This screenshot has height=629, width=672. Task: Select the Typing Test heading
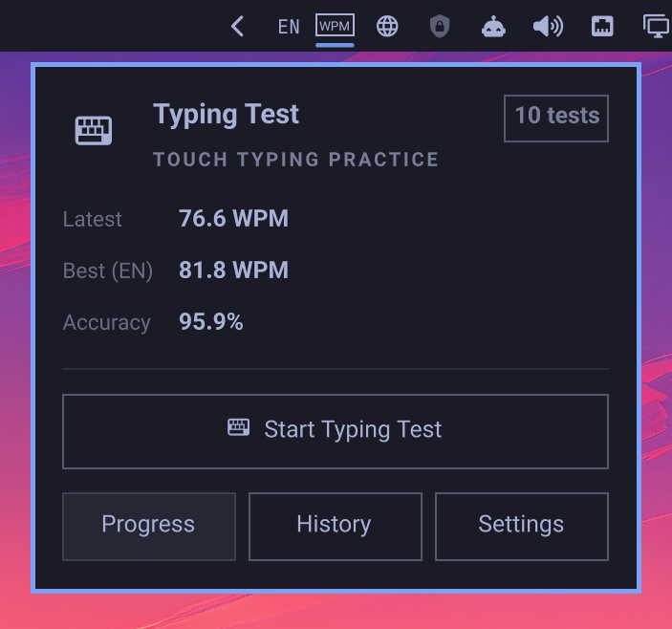coord(226,115)
